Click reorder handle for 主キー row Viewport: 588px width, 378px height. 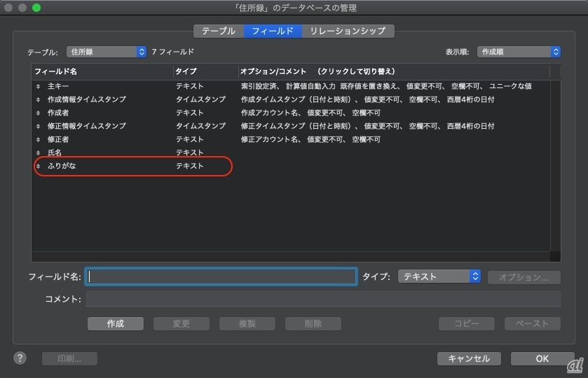39,87
